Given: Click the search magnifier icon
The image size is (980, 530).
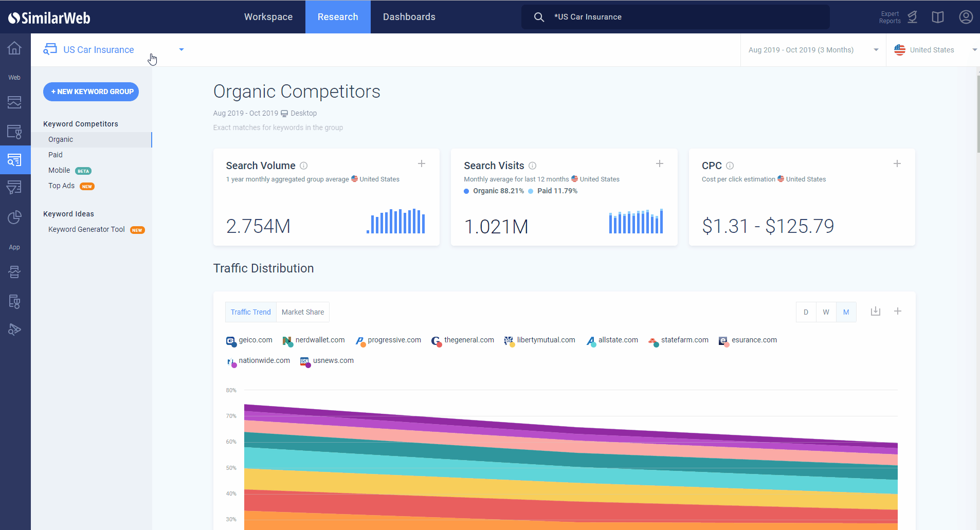Looking at the screenshot, I should pyautogui.click(x=539, y=17).
